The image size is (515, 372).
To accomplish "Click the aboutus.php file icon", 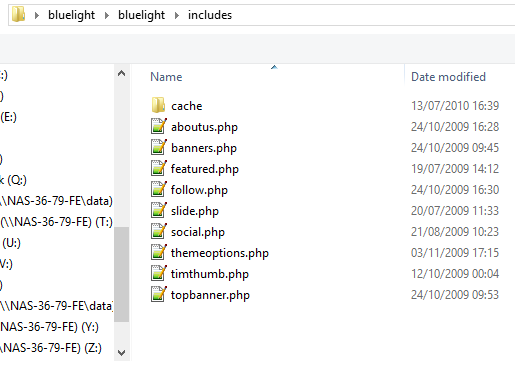I will point(159,126).
